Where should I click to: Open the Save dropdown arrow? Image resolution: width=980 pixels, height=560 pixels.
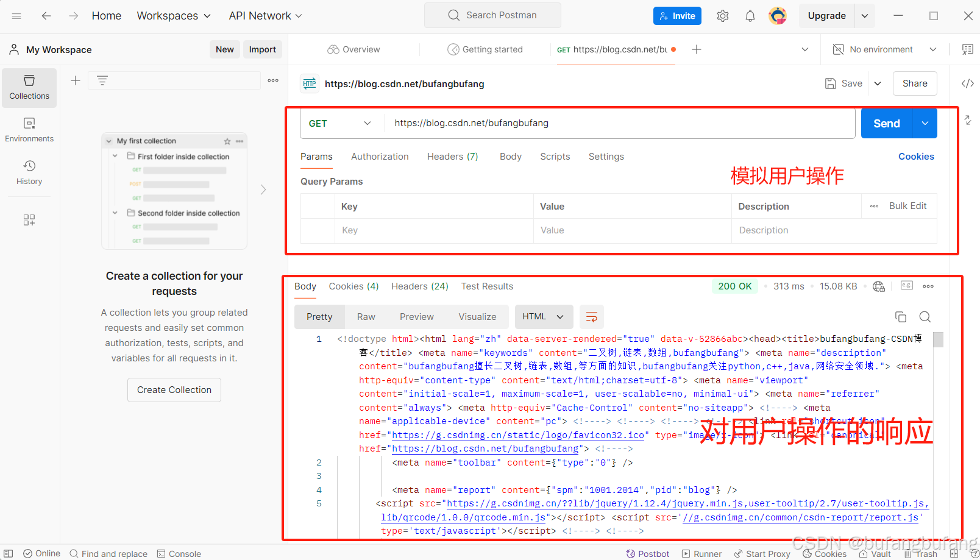click(x=878, y=83)
